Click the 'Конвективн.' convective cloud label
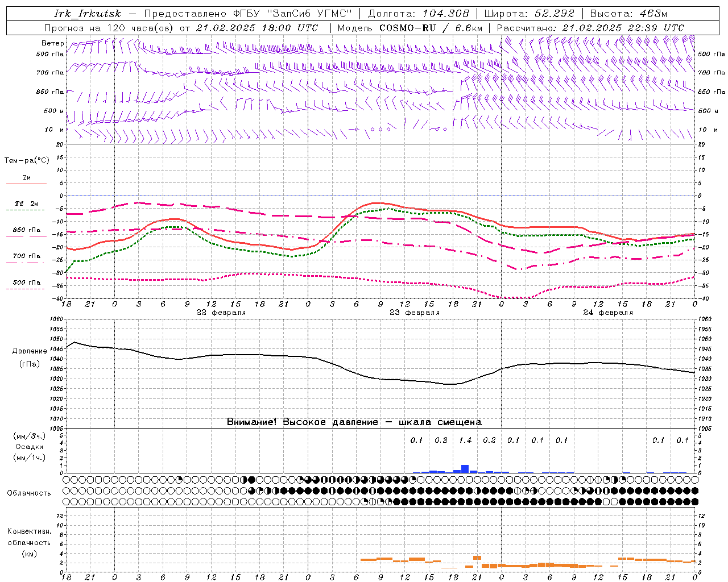728x582 pixels. pyautogui.click(x=29, y=531)
